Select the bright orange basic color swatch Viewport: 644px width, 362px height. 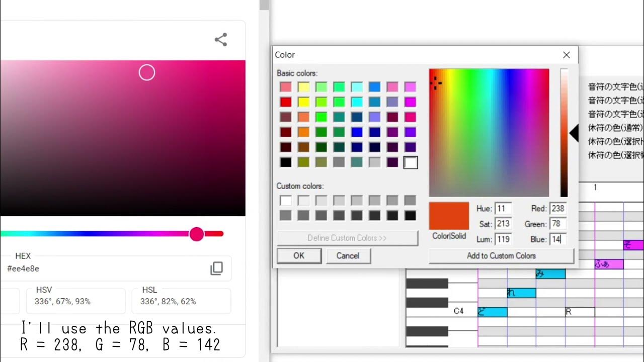(x=303, y=132)
